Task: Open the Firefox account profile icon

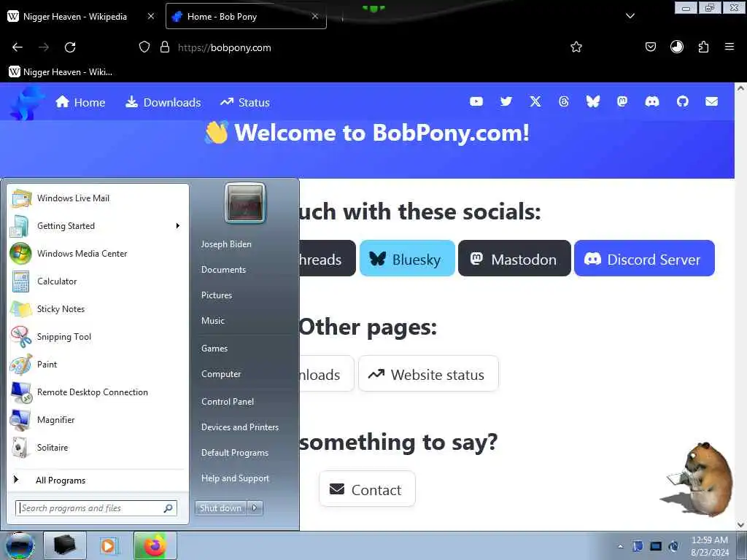Action: pos(676,47)
